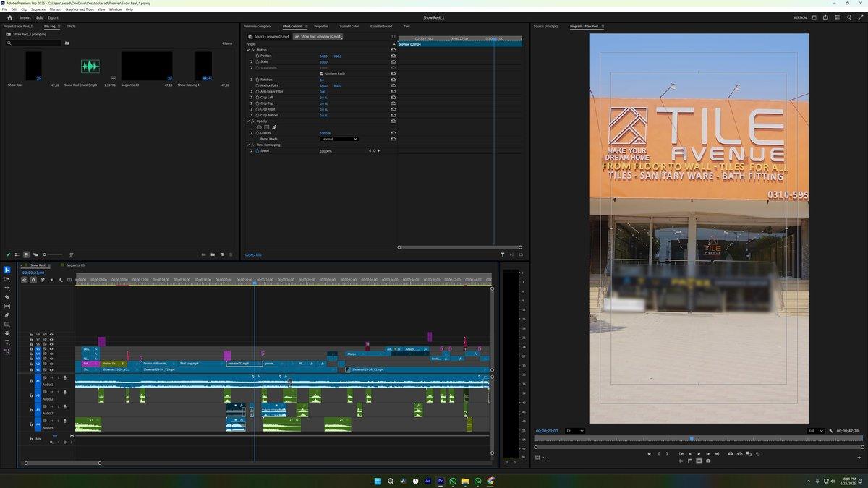Click the timeline wrench display settings icon
The image size is (868, 488).
(x=60, y=280)
